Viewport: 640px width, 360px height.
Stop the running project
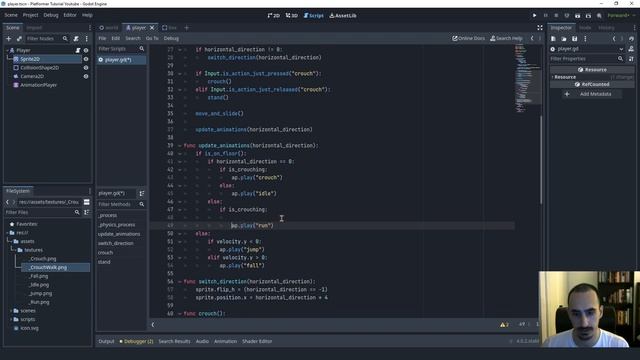[556, 16]
